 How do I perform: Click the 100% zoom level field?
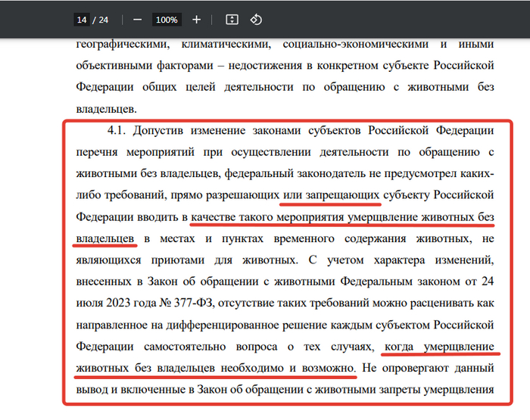click(x=166, y=20)
